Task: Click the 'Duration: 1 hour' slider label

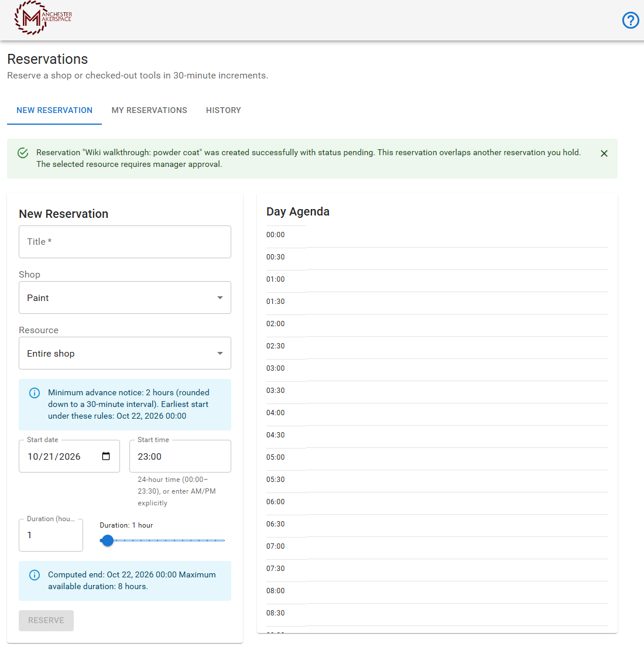Action: (x=126, y=525)
